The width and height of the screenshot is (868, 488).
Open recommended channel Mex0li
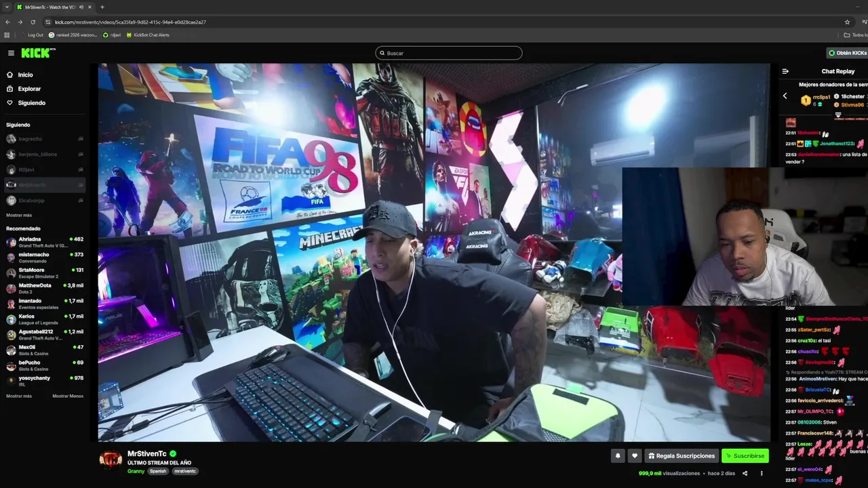pos(43,350)
